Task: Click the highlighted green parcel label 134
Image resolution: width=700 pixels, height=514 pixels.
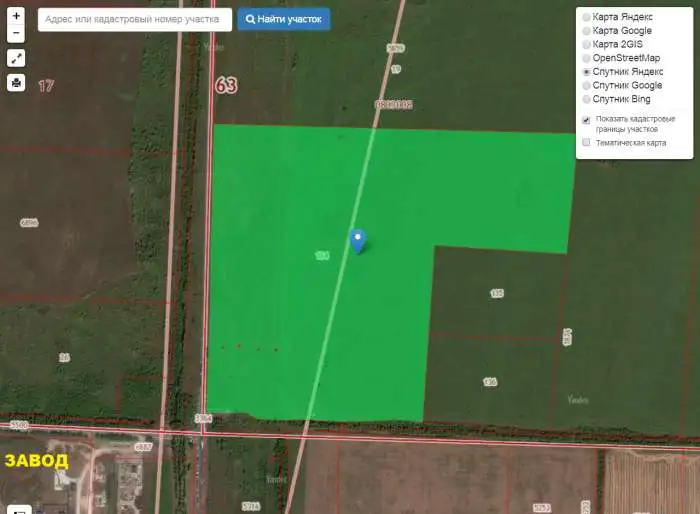Action: (x=322, y=255)
